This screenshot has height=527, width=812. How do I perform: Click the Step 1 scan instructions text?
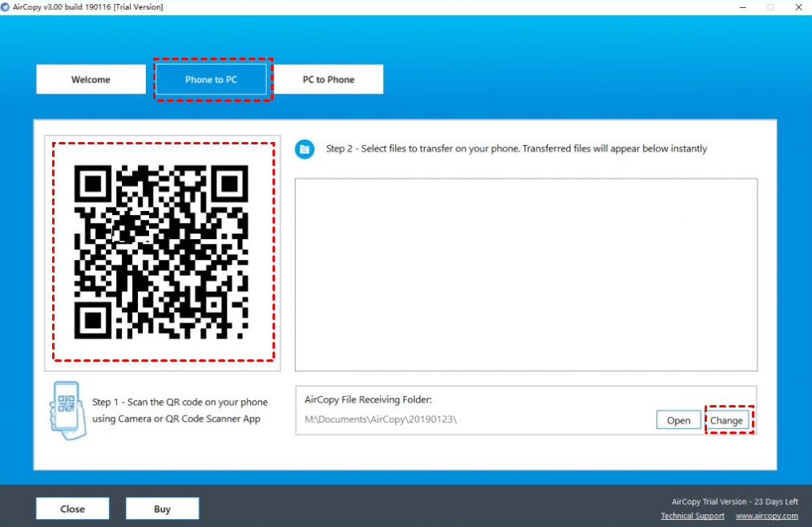(180, 411)
